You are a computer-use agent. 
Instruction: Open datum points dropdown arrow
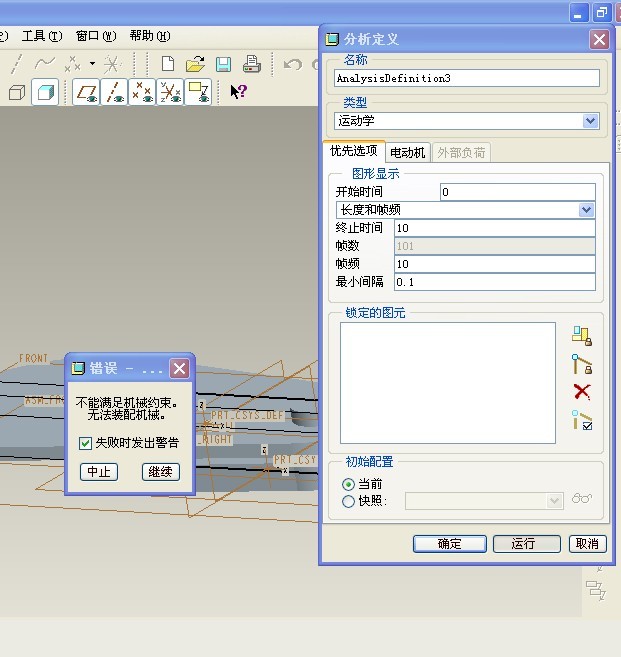92,64
